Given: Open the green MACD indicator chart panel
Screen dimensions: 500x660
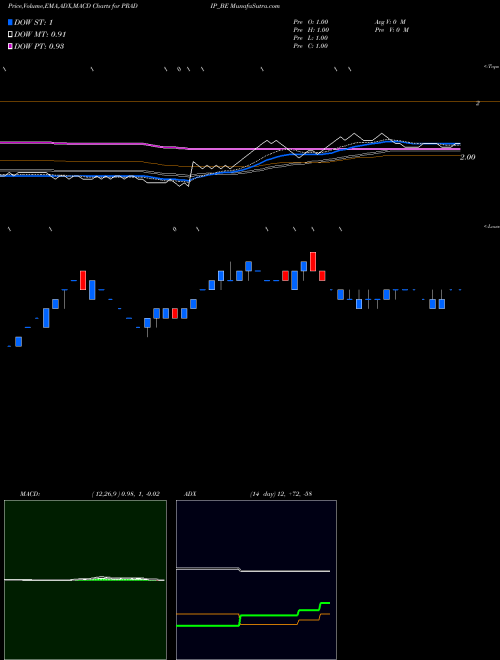Looking at the screenshot, I should pyautogui.click(x=85, y=580).
